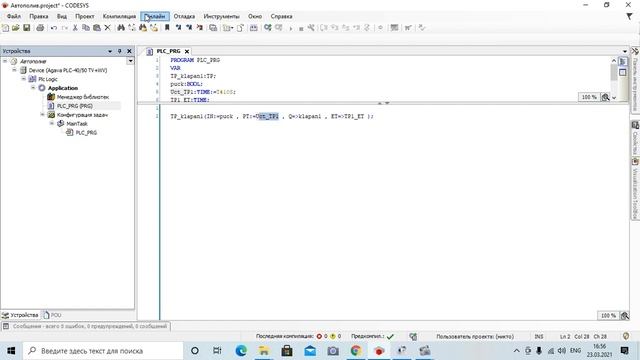
Task: Click the Paste toolbar icon
Action: pos(97,28)
